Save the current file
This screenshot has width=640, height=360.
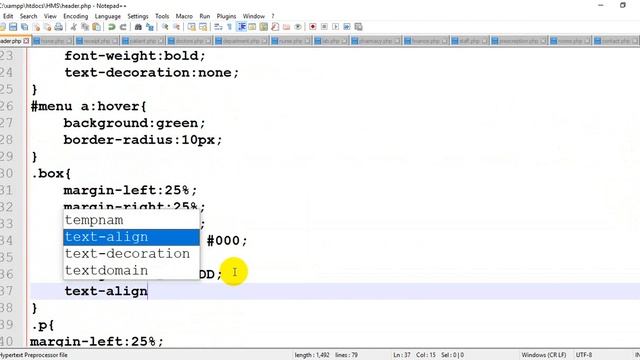click(x=13, y=27)
